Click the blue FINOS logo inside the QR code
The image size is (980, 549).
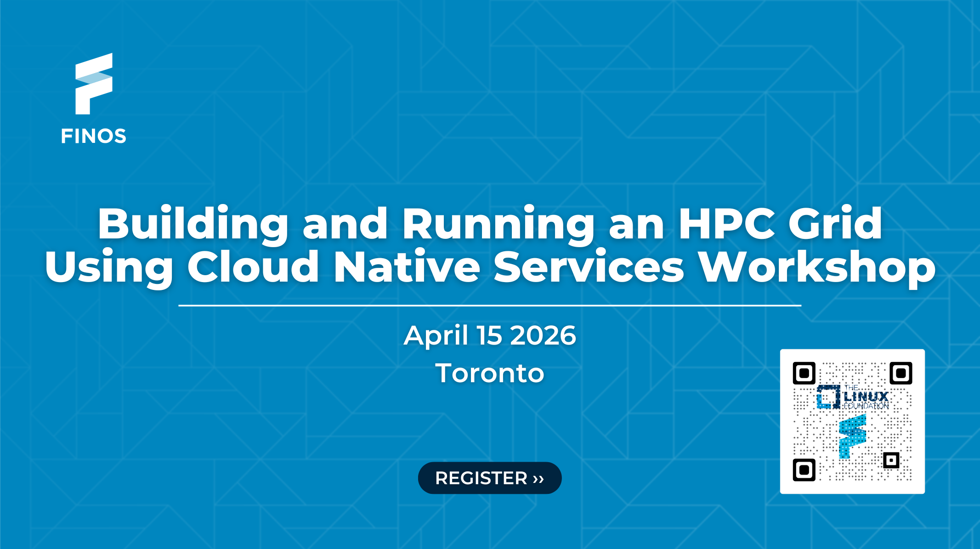(852, 436)
